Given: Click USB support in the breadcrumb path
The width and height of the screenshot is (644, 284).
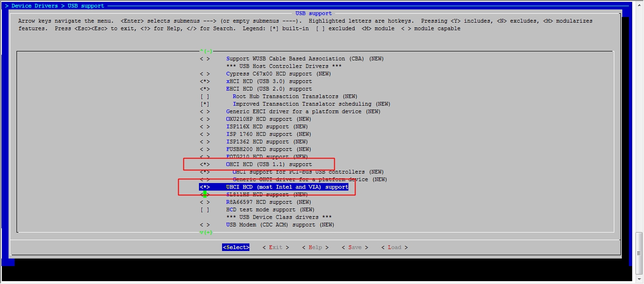Looking at the screenshot, I should 86,6.
